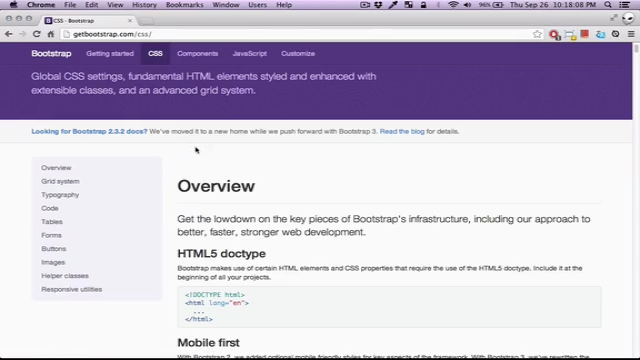Select the CSS nav item
Image resolution: width=640 pixels, height=360 pixels.
tap(155, 53)
